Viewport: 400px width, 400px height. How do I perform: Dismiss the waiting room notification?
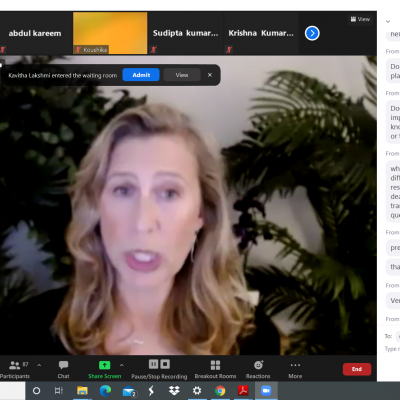click(210, 75)
